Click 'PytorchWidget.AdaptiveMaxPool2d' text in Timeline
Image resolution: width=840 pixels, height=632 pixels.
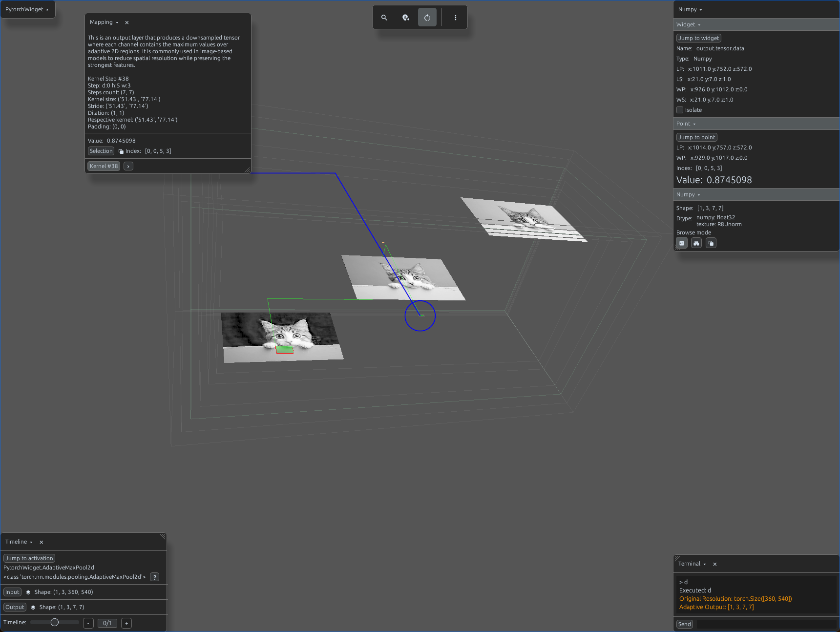coord(49,568)
